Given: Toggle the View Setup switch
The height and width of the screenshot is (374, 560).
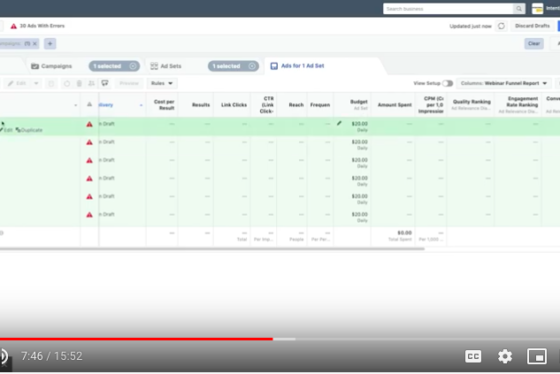Looking at the screenshot, I should [448, 83].
